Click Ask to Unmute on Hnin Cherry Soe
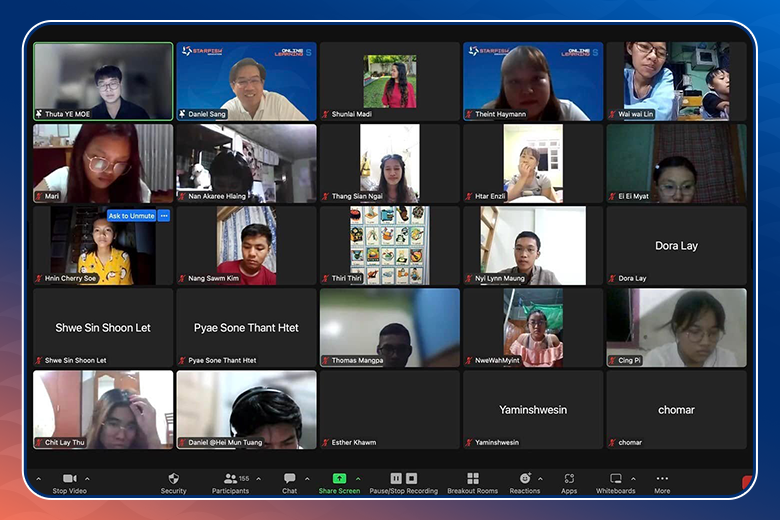Image resolution: width=780 pixels, height=520 pixels. click(131, 216)
